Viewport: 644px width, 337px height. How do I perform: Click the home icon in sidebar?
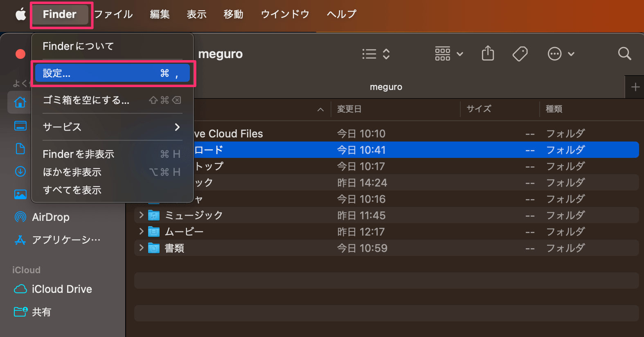pyautogui.click(x=20, y=102)
